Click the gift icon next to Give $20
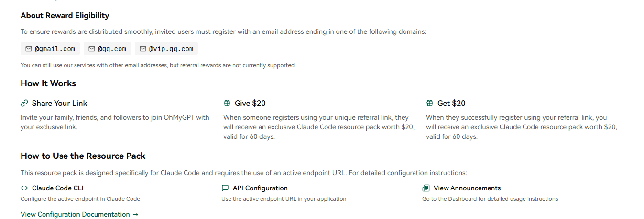Screen dimensions: 644x219 227,103
